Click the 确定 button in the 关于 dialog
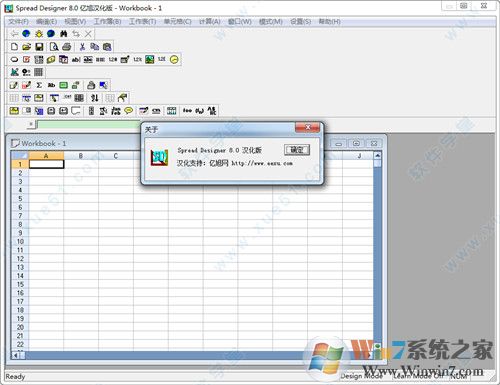 pyautogui.click(x=297, y=150)
